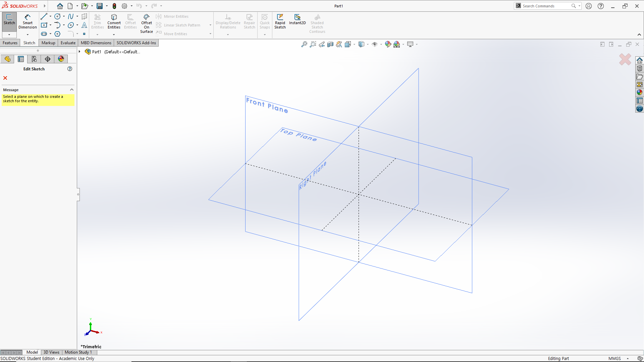Image resolution: width=644 pixels, height=362 pixels.
Task: Open the Features tab
Action: [10, 43]
